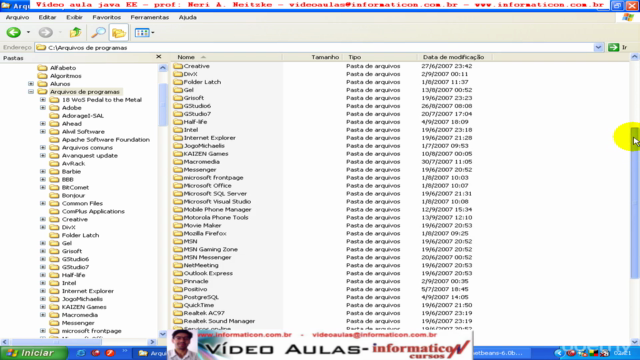Switch to the netbeans taskbar button
The image size is (640, 360).
501,353
